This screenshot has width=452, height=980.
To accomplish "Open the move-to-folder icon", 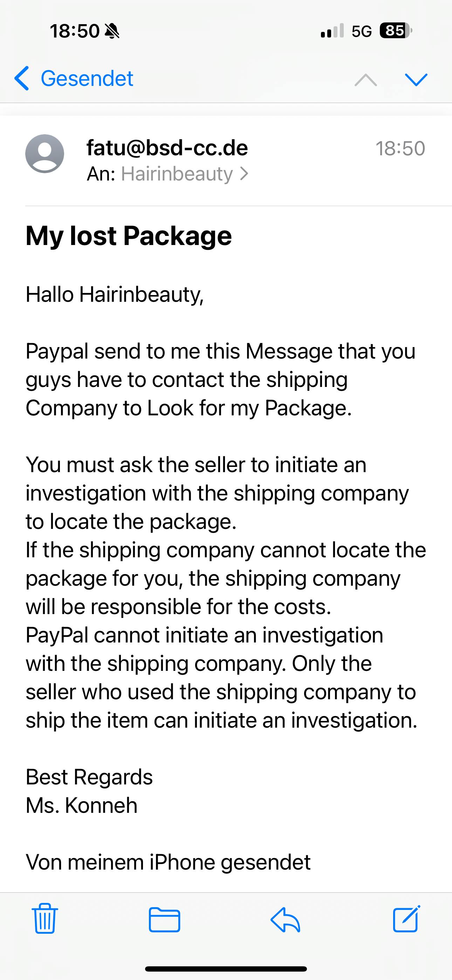I will (x=164, y=919).
